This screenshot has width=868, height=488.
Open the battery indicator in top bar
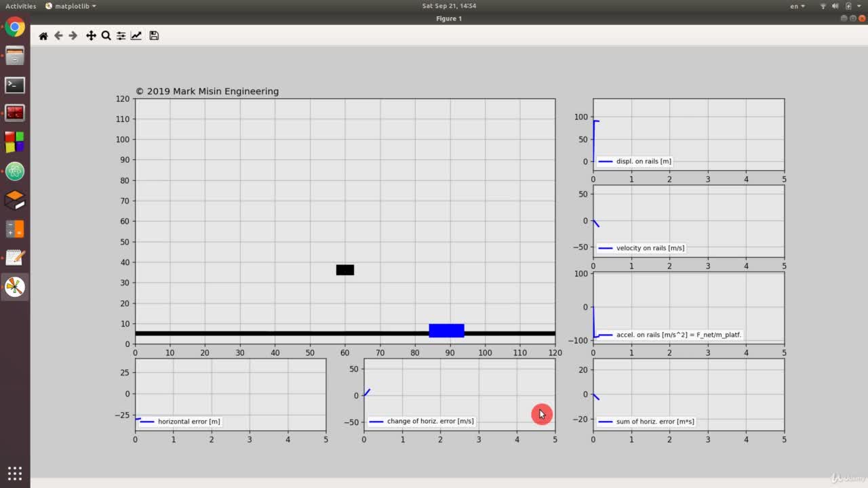click(x=848, y=6)
